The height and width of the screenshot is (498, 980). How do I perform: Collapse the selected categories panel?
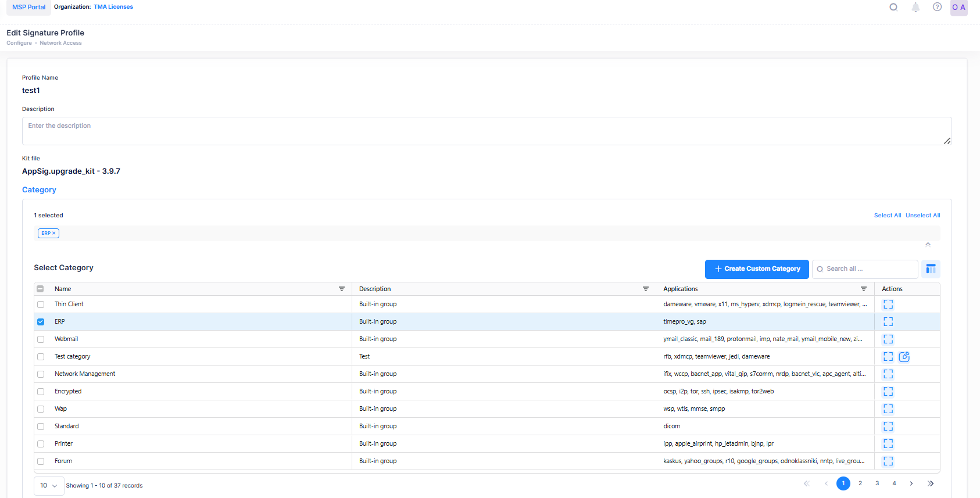point(928,245)
